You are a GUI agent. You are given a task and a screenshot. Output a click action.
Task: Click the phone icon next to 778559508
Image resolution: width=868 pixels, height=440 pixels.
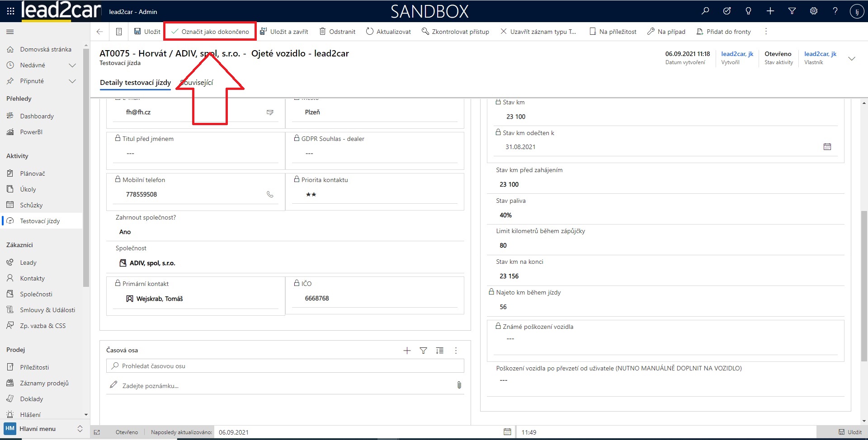pos(270,194)
